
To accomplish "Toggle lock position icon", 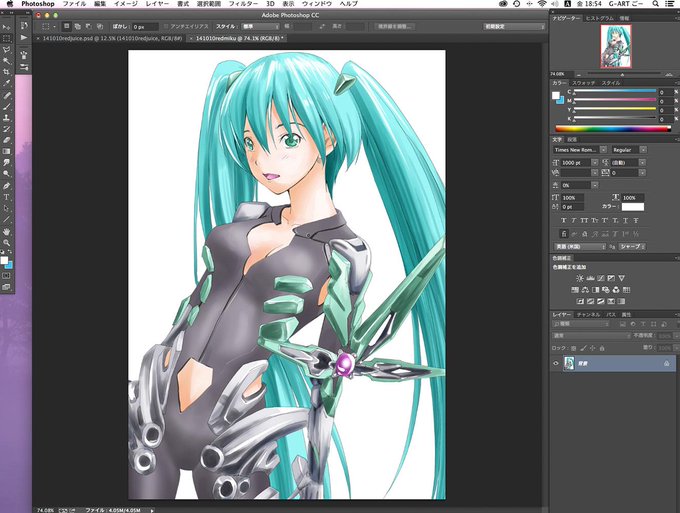I will tap(592, 348).
